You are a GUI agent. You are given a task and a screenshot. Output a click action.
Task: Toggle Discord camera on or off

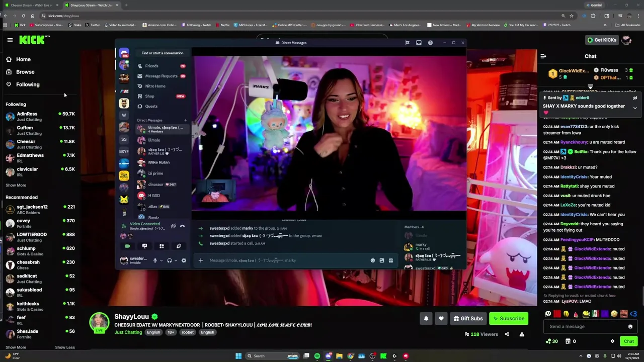[x=127, y=246]
